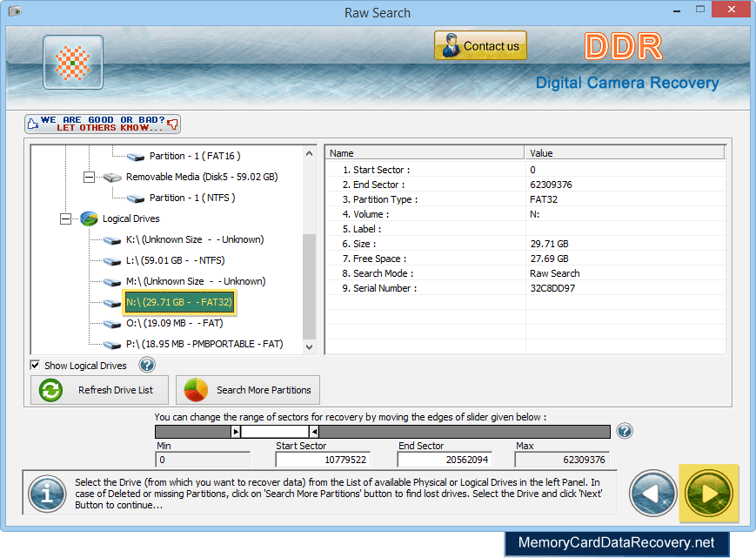Select the K:\ unknown size drive

pyautogui.click(x=195, y=239)
